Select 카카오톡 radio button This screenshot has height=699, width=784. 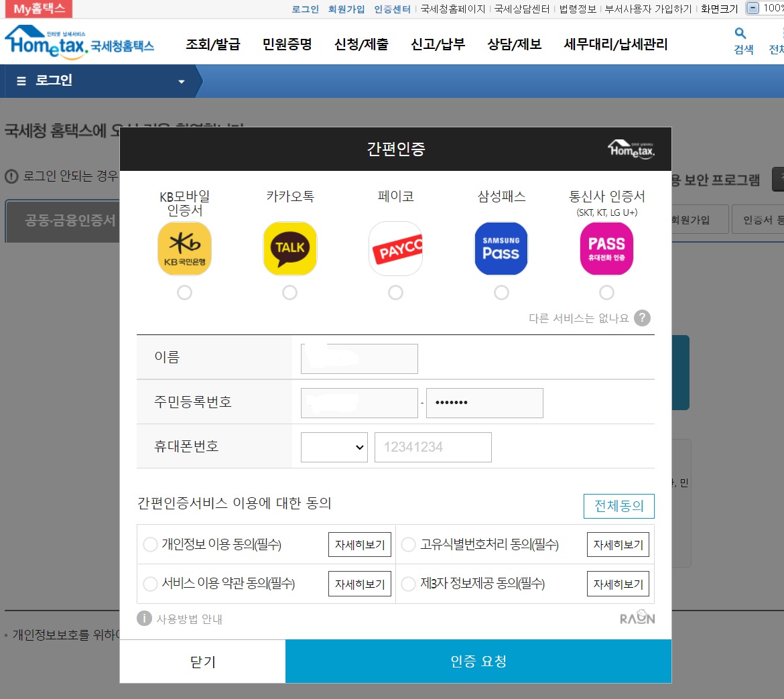click(x=290, y=292)
